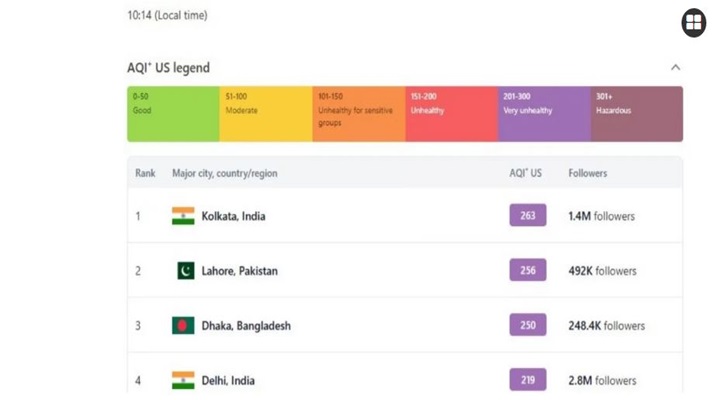Select the maroon Hazardous 301+ swatch
Image resolution: width=725 pixels, height=400 pixels.
[637, 114]
